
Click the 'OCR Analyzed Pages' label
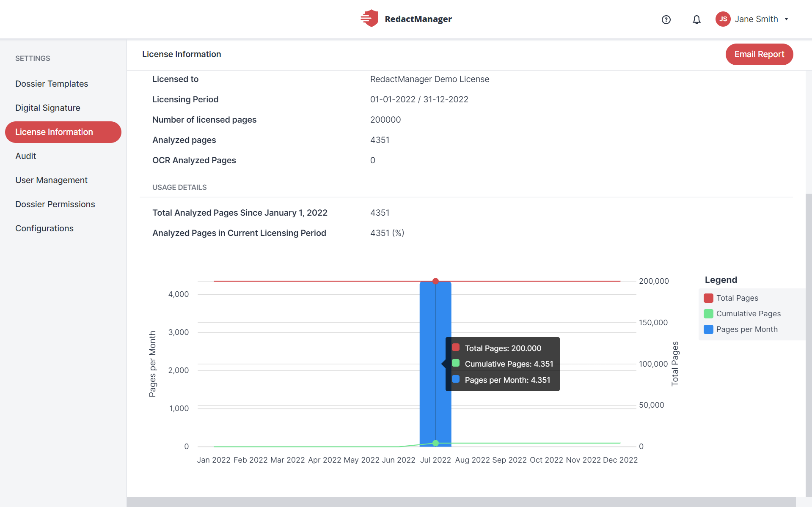click(194, 160)
